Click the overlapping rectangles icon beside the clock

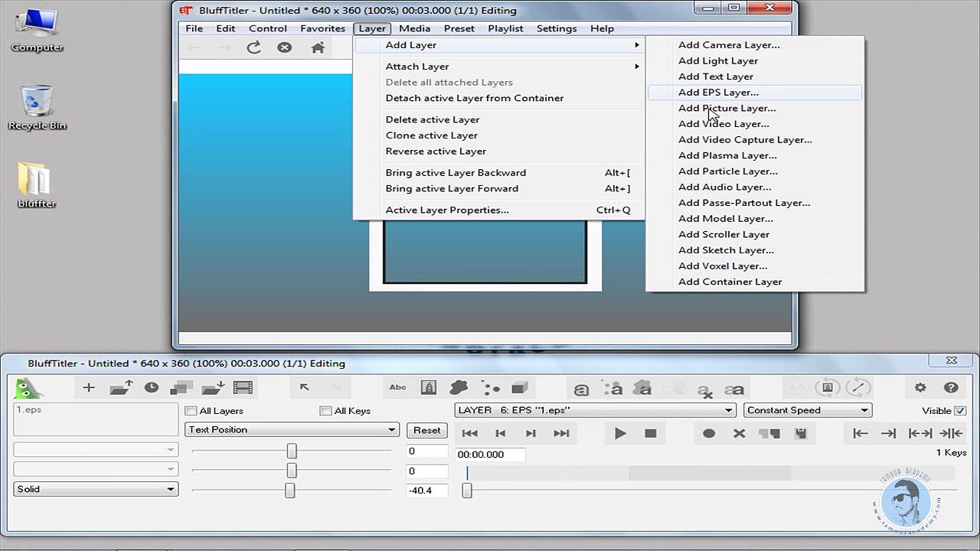[x=181, y=388]
